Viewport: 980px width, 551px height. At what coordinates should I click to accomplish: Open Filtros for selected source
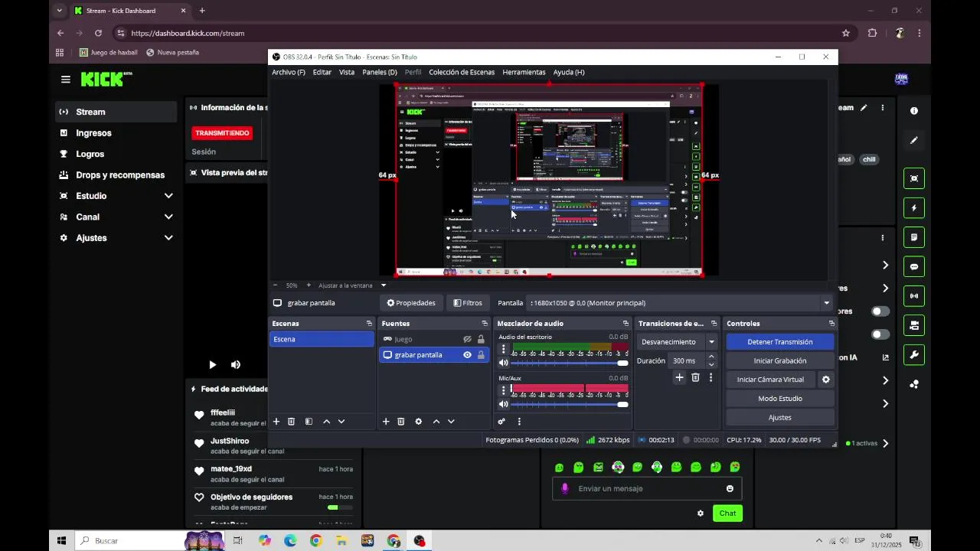[x=468, y=303]
